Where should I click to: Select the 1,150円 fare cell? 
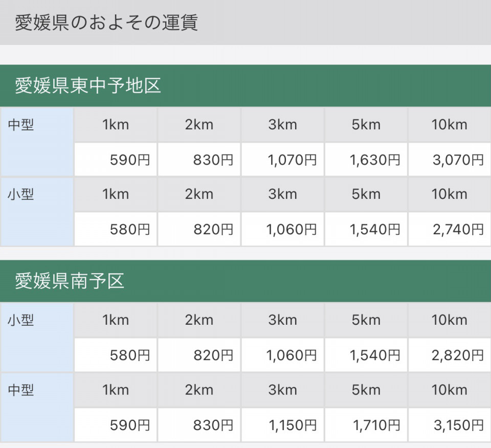click(x=282, y=425)
